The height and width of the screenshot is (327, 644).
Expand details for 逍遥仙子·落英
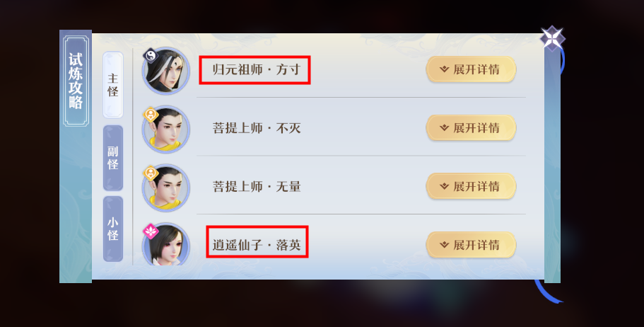pyautogui.click(x=471, y=245)
